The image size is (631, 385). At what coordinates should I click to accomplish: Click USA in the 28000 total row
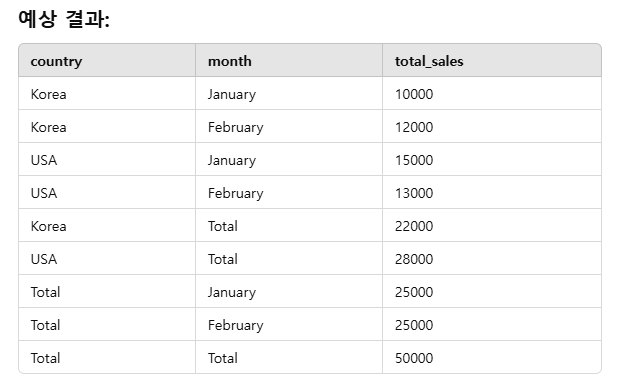tap(44, 259)
